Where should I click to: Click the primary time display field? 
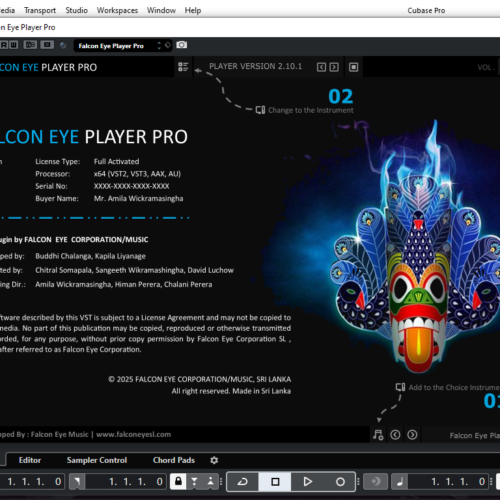[x=448, y=482]
